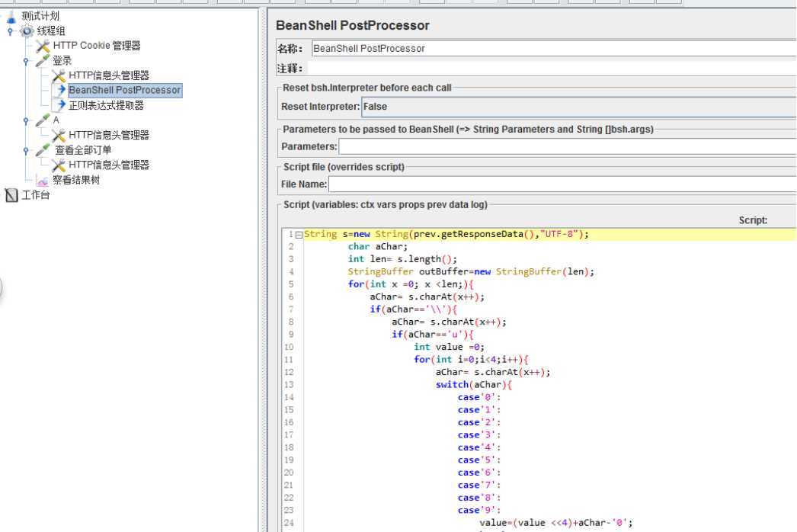Click the 'for(int i=0;i<4;i++){' line
The height and width of the screenshot is (532, 797).
471,360
